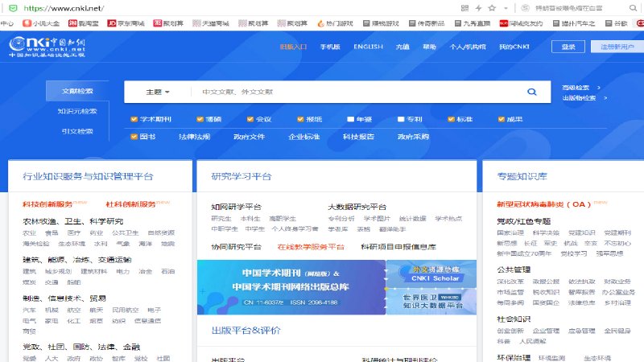
Task: Click the 登录 login button
Action: pyautogui.click(x=568, y=47)
